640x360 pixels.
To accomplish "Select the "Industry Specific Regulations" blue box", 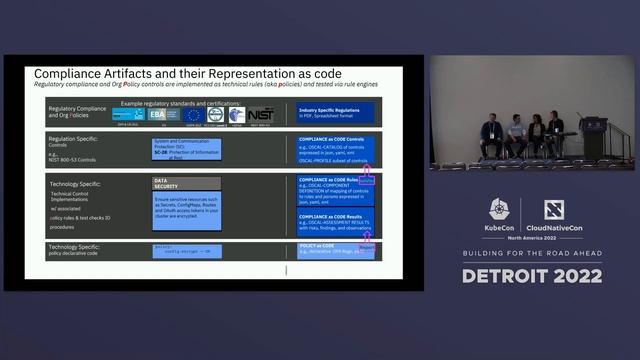I will (335, 113).
